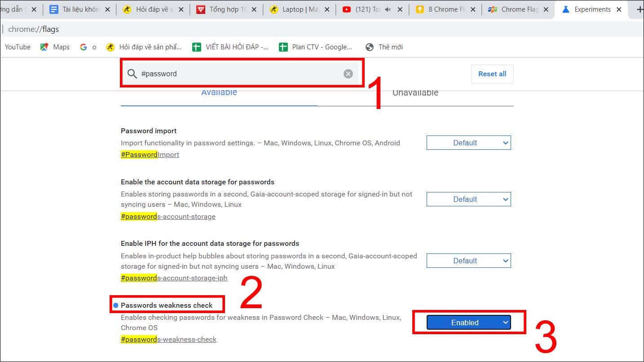
Task: Mute audio icon on the YouTube tab
Action: coord(388,9)
